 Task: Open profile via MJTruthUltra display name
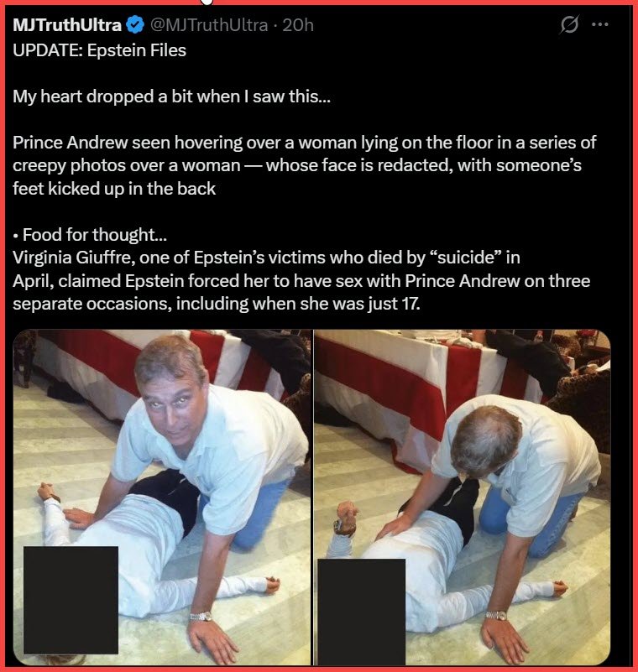point(67,25)
